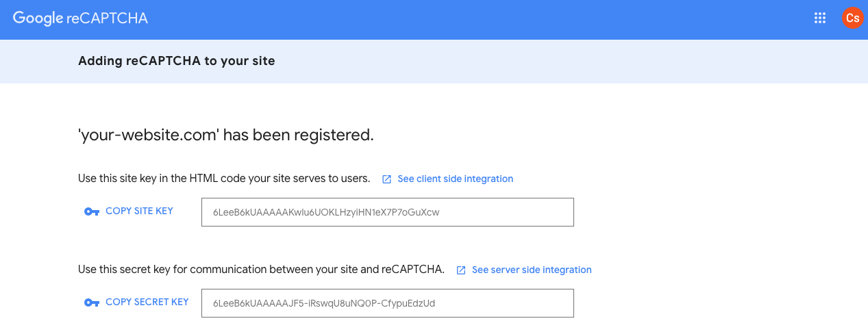Open the Cs account avatar
The height and width of the screenshot is (336, 868).
(x=853, y=18)
